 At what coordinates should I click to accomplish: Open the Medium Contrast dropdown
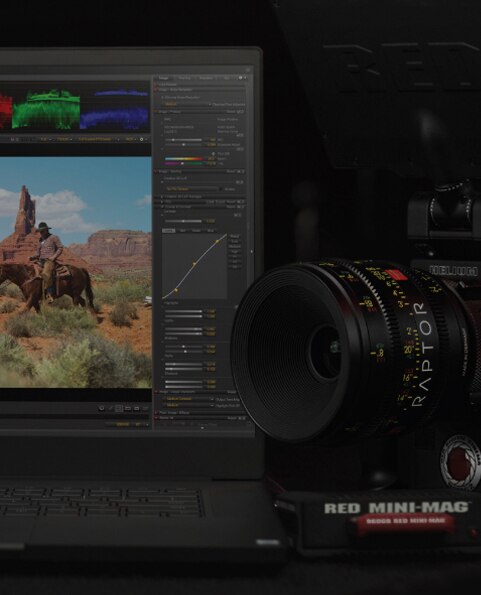pyautogui.click(x=189, y=399)
